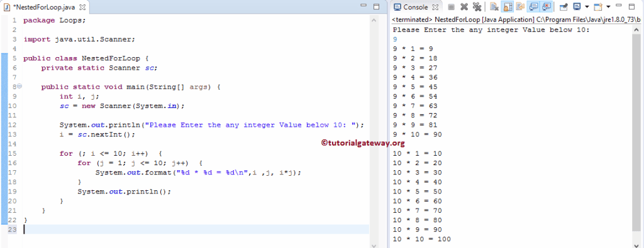The image size is (644, 248).
Task: Click Display Selected Console monitor icon
Action: click(577, 6)
